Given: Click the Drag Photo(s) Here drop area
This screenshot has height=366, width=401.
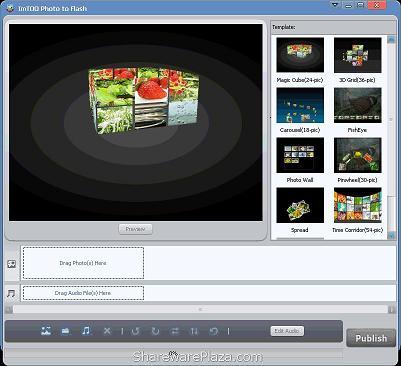Looking at the screenshot, I should click(x=83, y=263).
